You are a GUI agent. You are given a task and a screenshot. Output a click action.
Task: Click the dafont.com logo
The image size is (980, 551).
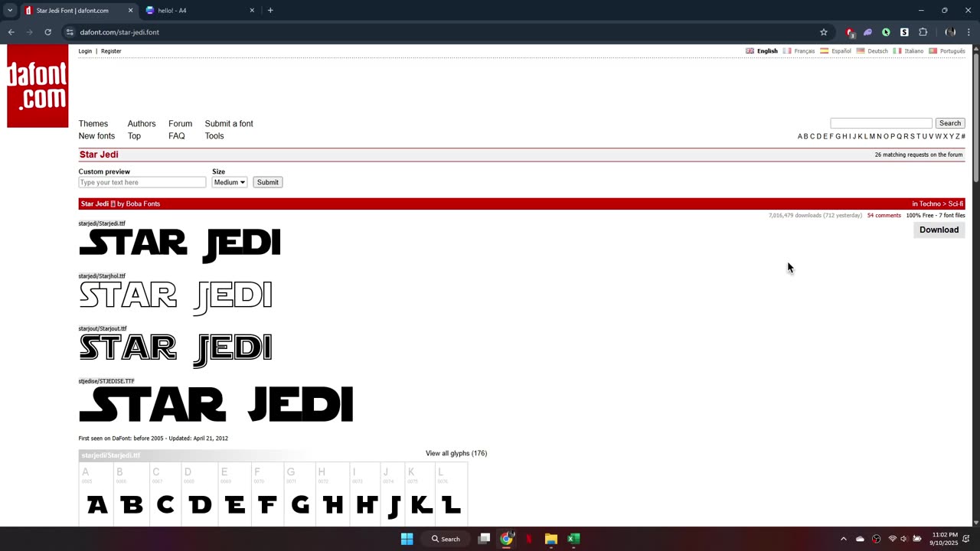(38, 86)
